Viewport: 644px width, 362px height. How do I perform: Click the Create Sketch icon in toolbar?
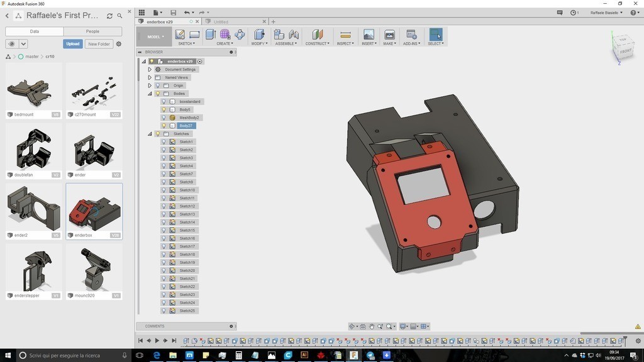tap(180, 35)
